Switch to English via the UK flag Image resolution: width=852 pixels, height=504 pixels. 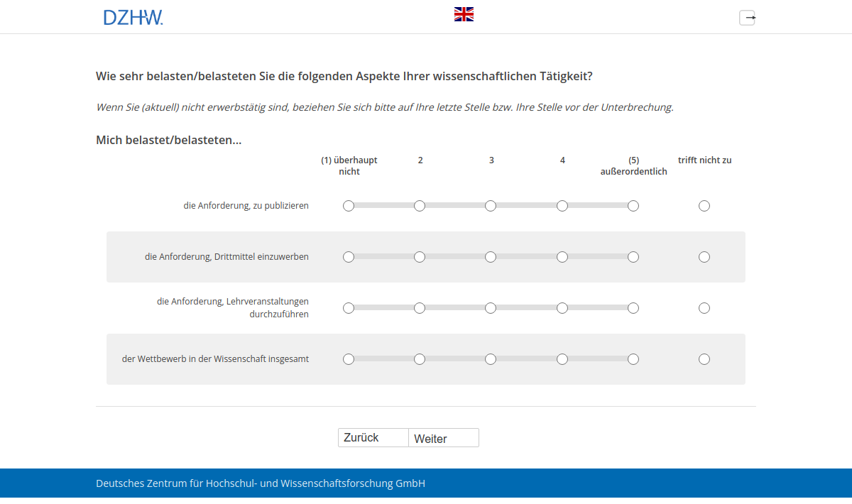(x=464, y=13)
